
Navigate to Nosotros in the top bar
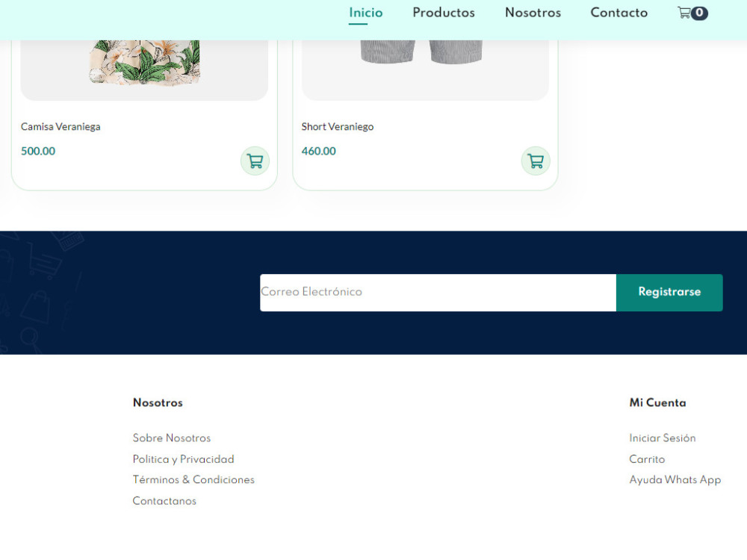click(533, 13)
